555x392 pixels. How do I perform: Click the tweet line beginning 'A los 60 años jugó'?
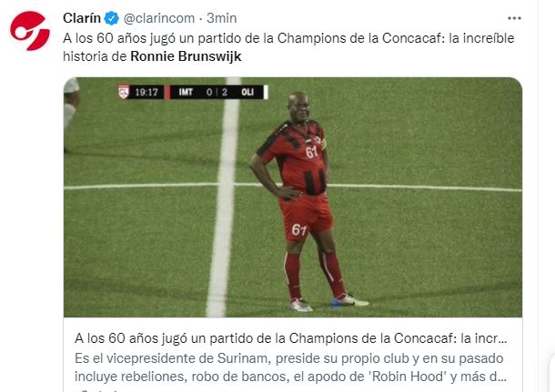click(x=288, y=38)
